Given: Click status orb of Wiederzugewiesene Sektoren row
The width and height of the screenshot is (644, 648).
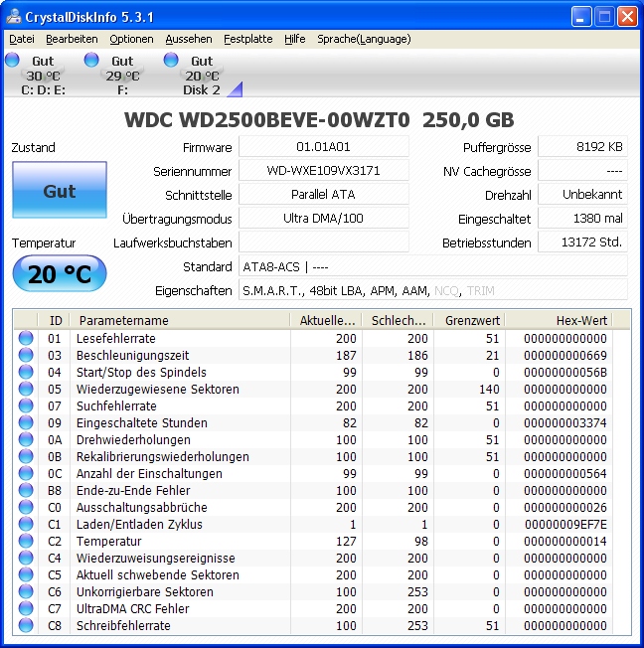Looking at the screenshot, I should pyautogui.click(x=26, y=389).
